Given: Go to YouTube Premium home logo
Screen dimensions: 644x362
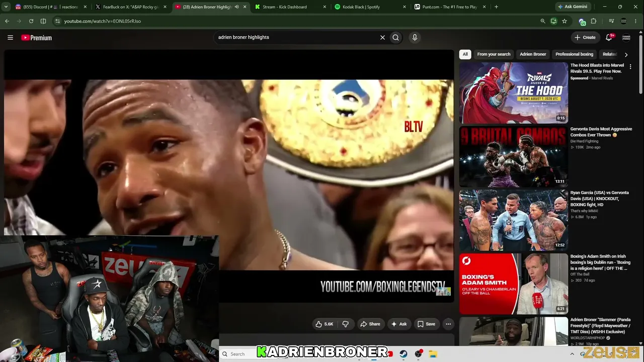Looking at the screenshot, I should coord(36,38).
